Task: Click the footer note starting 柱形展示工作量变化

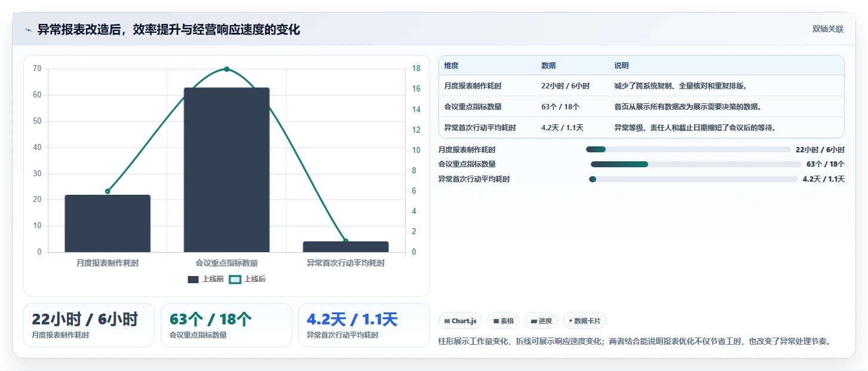Action: 634,342
